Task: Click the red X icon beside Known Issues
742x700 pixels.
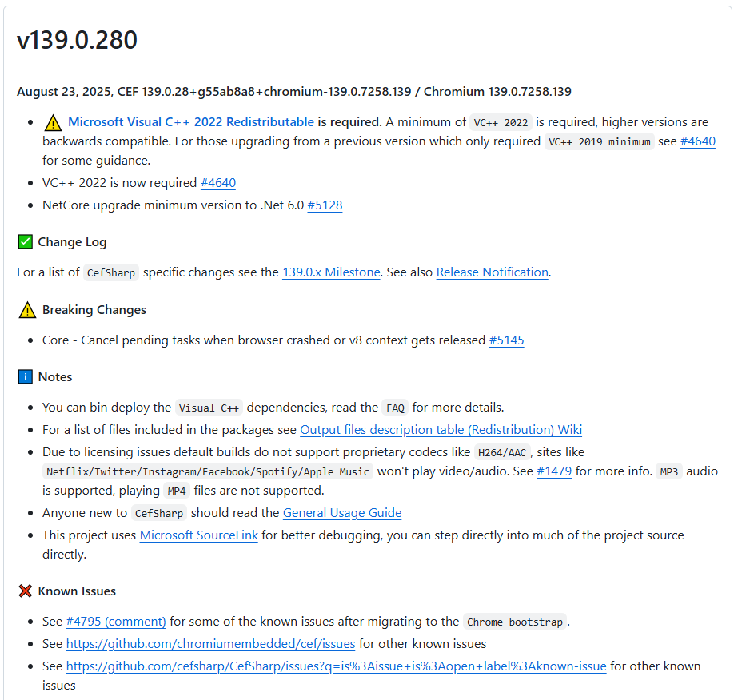Action: [x=25, y=591]
